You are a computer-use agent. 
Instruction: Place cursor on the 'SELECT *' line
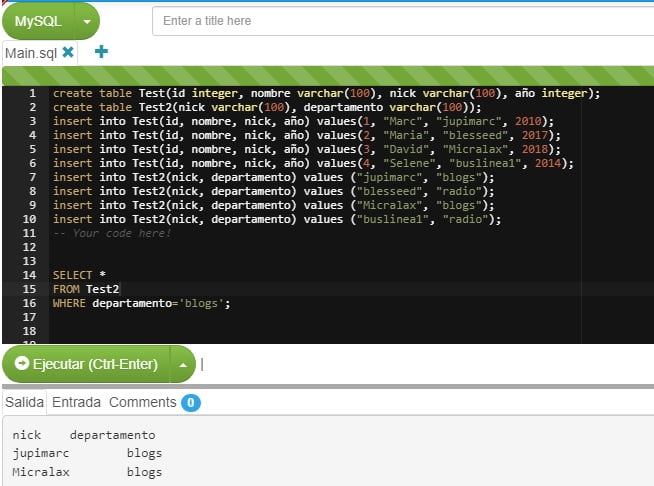pos(78,275)
